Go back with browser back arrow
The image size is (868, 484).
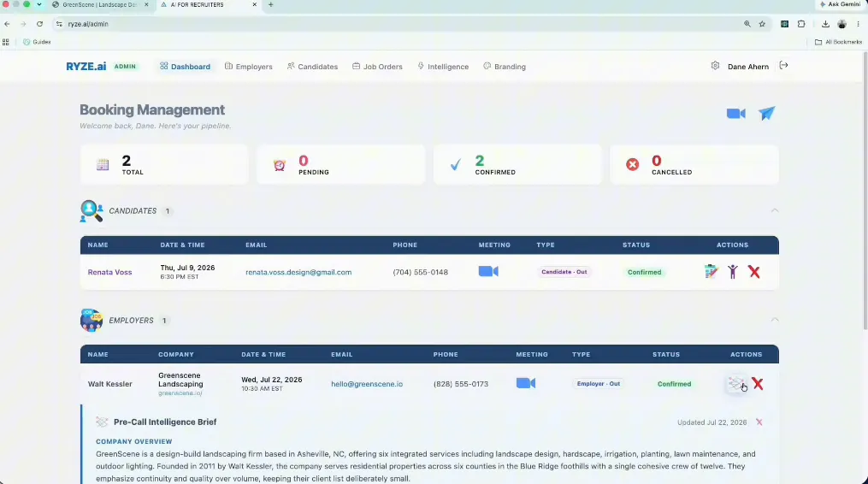tap(7, 24)
